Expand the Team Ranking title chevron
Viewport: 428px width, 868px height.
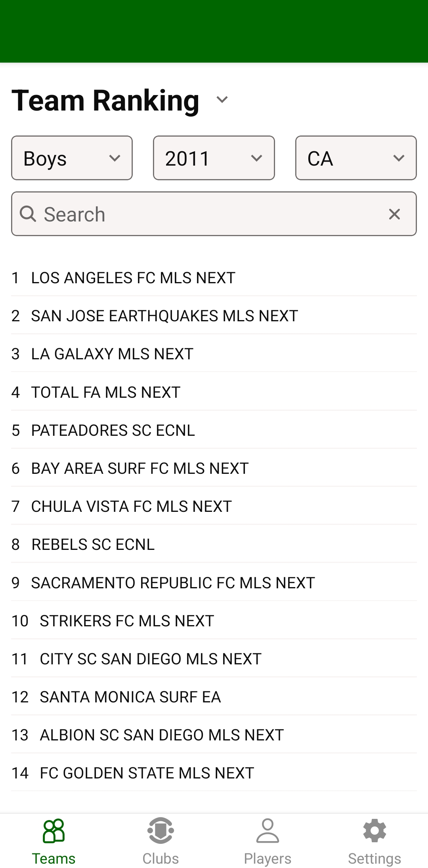tap(222, 99)
